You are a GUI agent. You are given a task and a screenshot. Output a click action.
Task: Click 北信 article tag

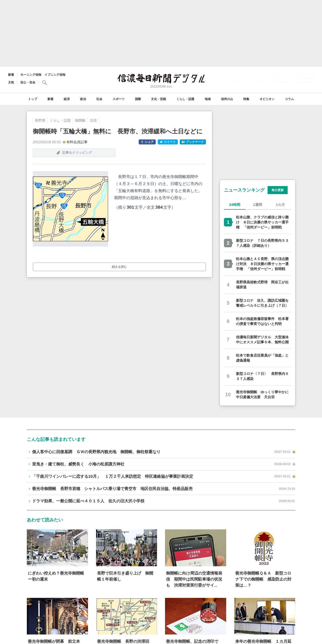coord(93,120)
